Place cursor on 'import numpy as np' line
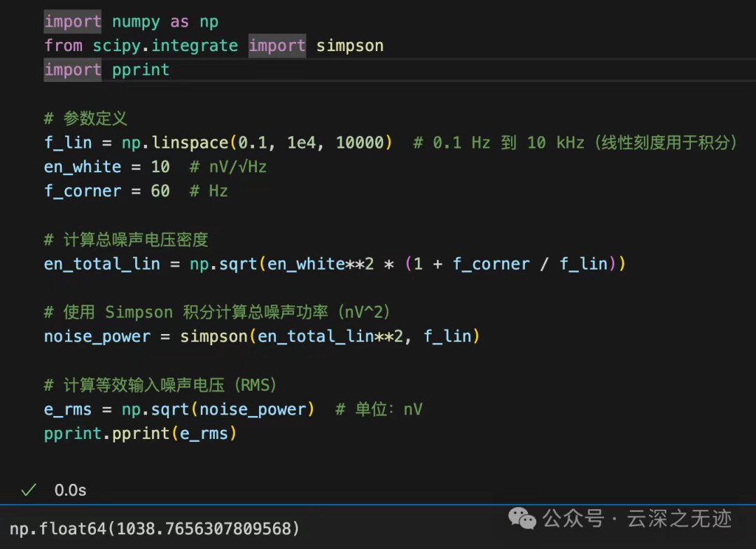756x549 pixels. (x=131, y=22)
